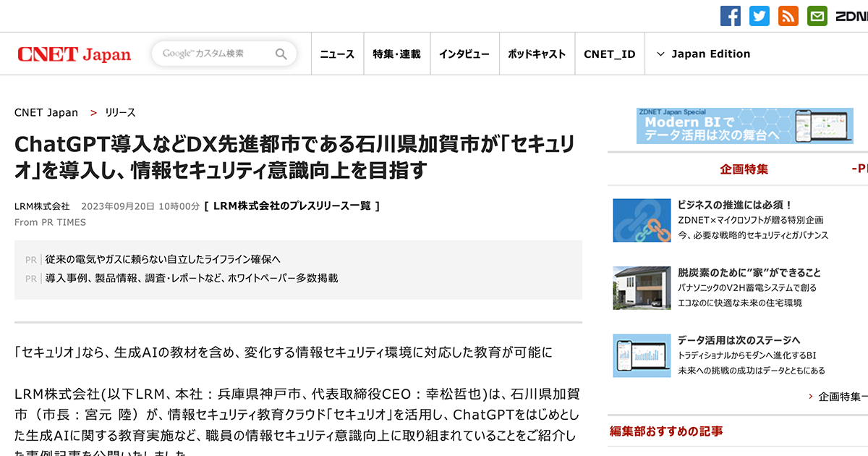Image resolution: width=868 pixels, height=456 pixels.
Task: Open the Facebook social icon
Action: (731, 16)
